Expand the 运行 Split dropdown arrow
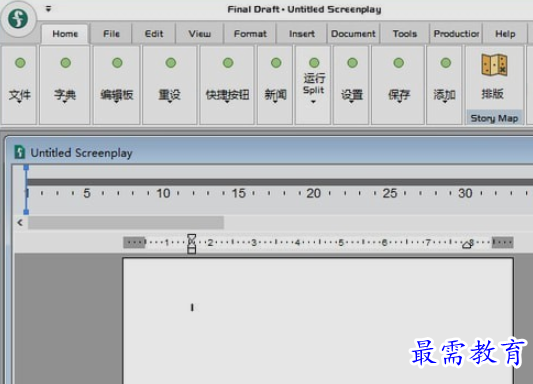The height and width of the screenshot is (384, 533). (313, 102)
